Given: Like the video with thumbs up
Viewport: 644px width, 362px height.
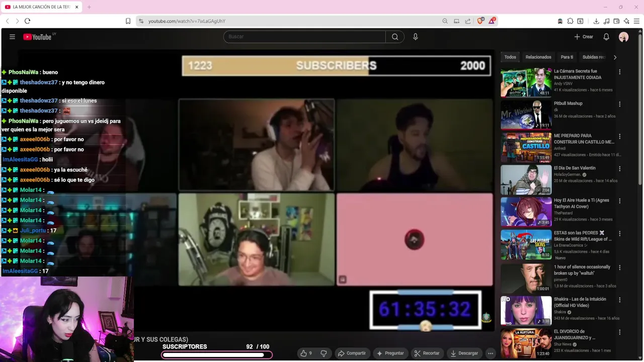Looking at the screenshot, I should [306, 353].
